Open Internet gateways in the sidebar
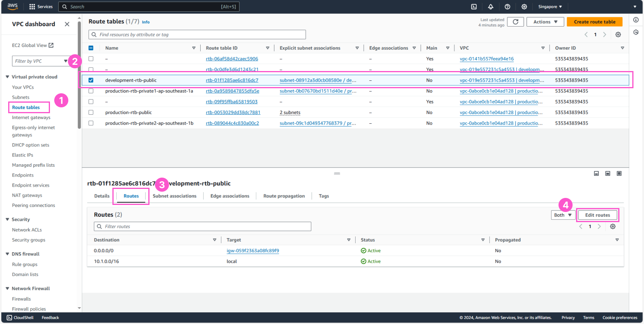The width and height of the screenshot is (644, 324). pyautogui.click(x=31, y=117)
